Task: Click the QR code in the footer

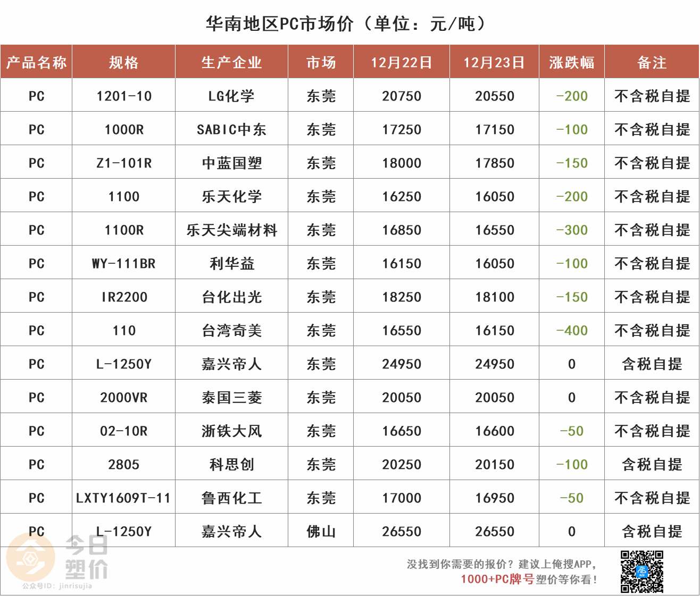Action: point(642,572)
